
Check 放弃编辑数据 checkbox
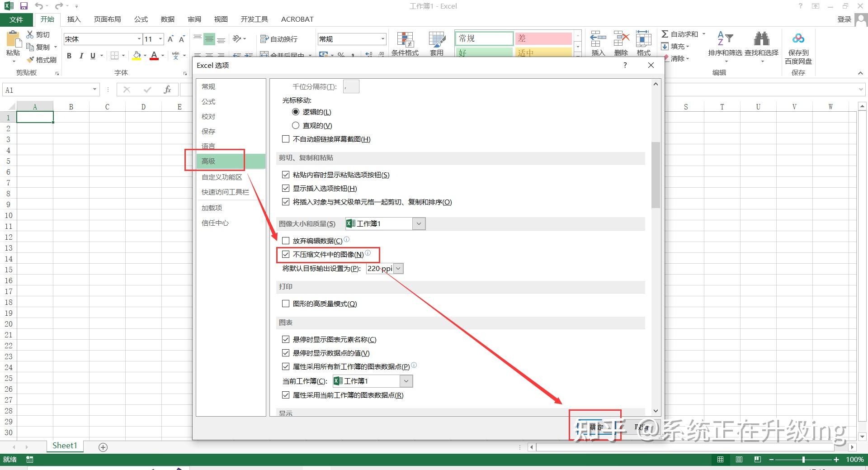pos(286,241)
